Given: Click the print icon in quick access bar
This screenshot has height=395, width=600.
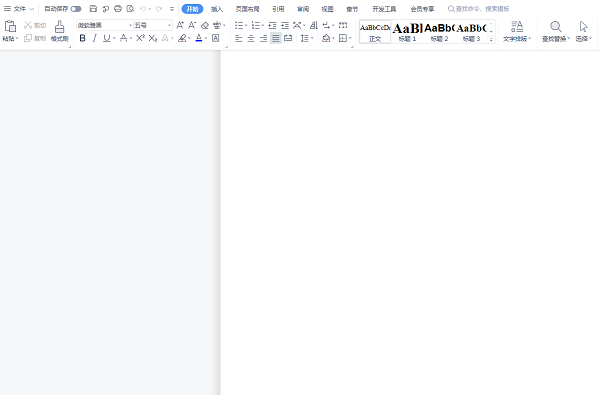Looking at the screenshot, I should (118, 8).
